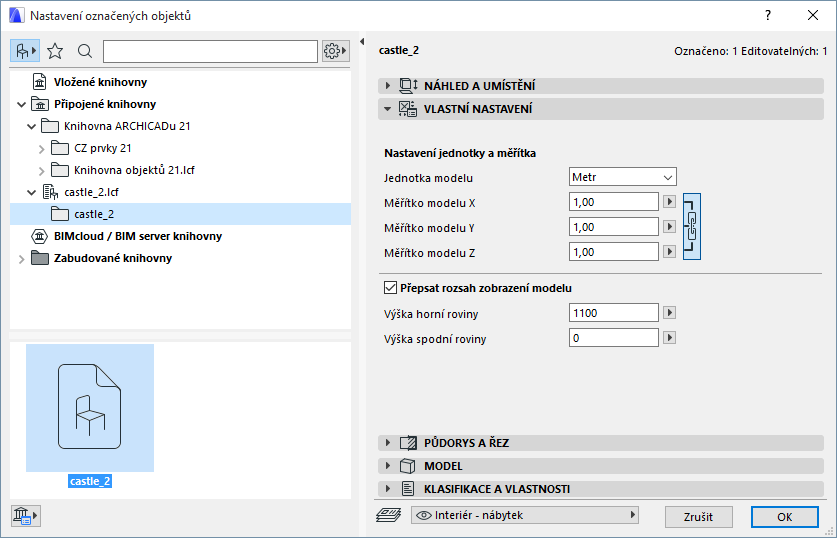
Task: Open the Jednotka modelu dropdown
Action: click(x=622, y=177)
